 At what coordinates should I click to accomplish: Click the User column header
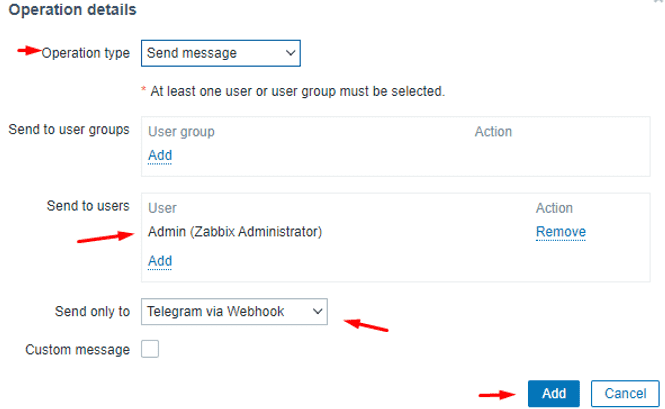coord(162,208)
